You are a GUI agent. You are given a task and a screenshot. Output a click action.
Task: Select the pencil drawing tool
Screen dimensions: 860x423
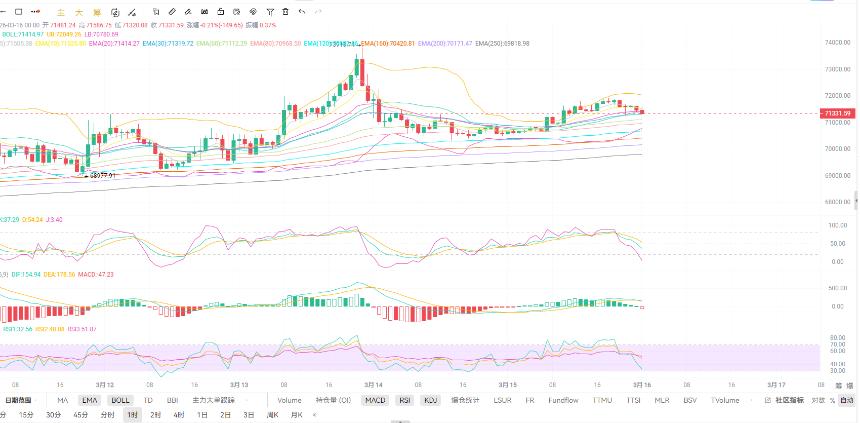(172, 12)
